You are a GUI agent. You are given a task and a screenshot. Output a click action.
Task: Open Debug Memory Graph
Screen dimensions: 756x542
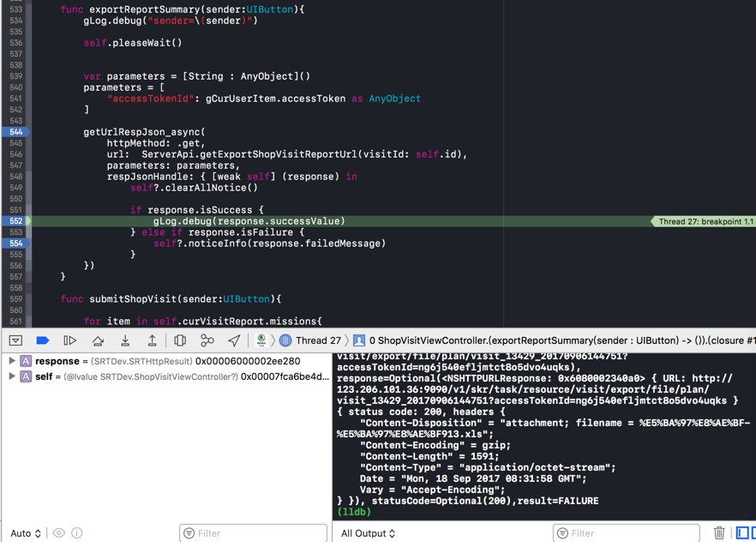point(207,340)
